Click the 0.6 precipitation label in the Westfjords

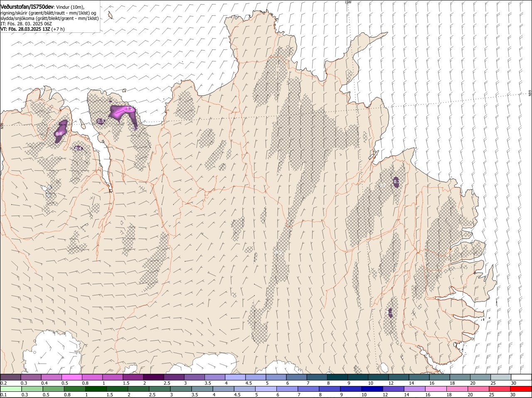coord(59,134)
